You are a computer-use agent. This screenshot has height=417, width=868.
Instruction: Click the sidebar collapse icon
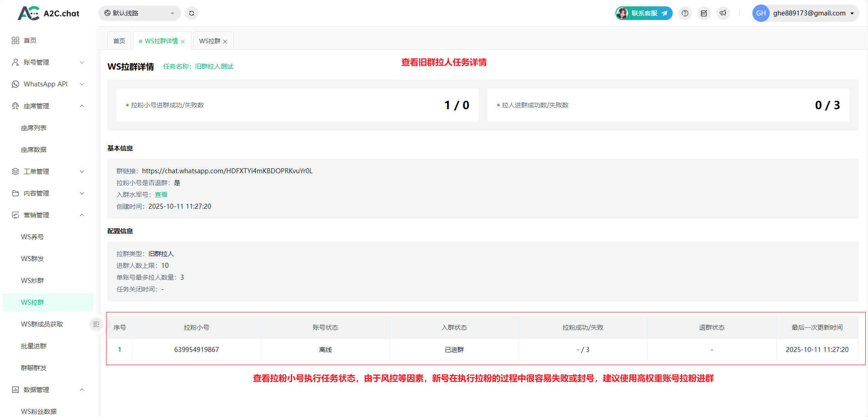tap(96, 324)
